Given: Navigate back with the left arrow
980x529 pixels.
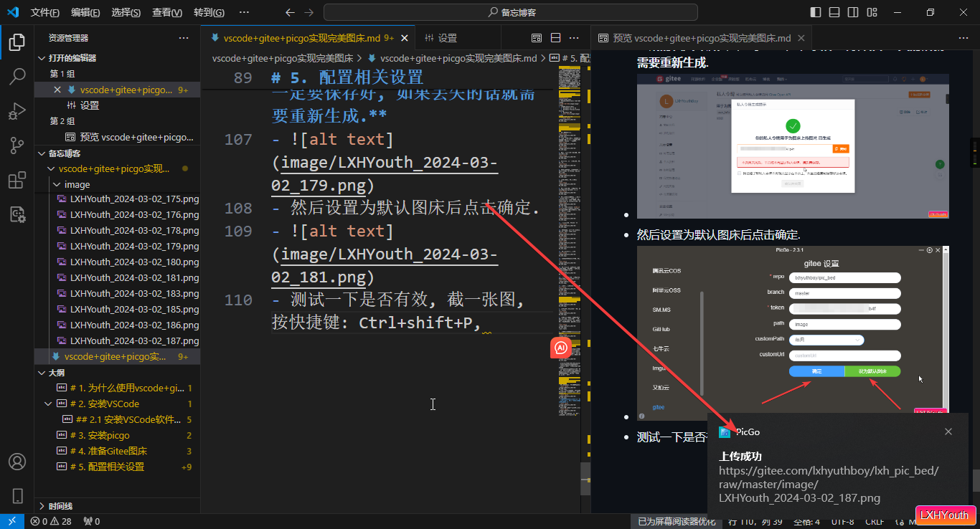Looking at the screenshot, I should click(290, 12).
